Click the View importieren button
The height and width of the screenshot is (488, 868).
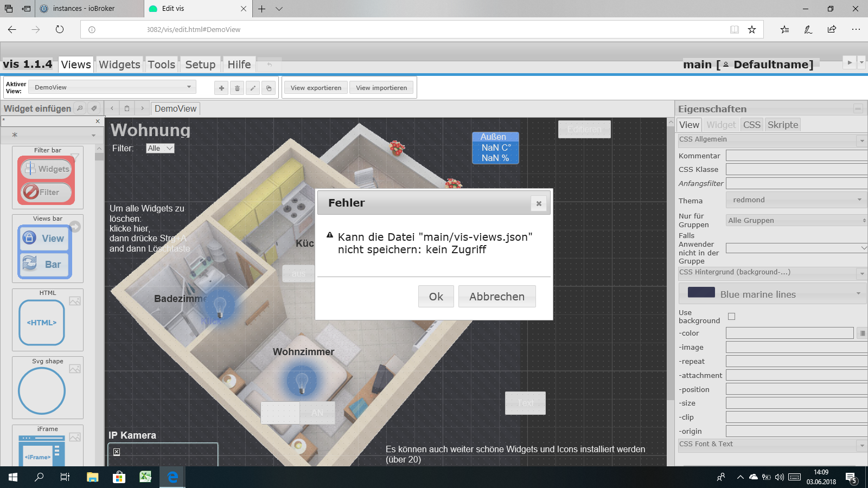381,88
